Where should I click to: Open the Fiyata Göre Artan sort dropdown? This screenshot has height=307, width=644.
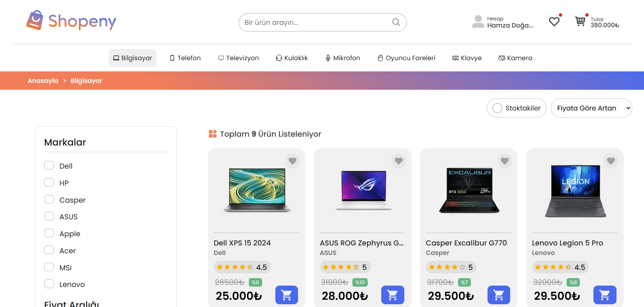point(591,108)
